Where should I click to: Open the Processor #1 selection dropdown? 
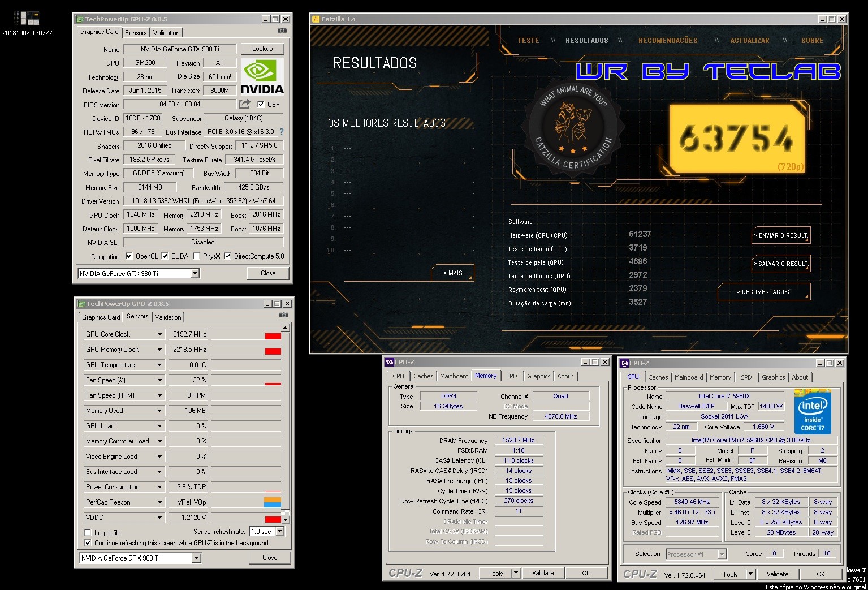pyautogui.click(x=722, y=554)
